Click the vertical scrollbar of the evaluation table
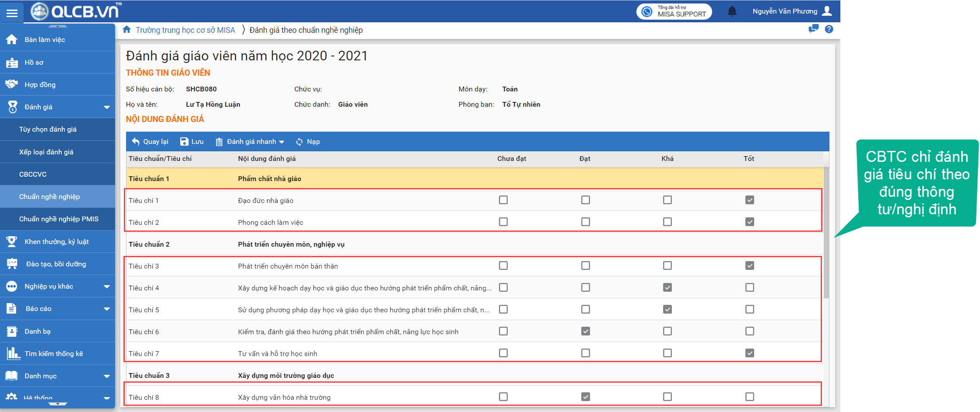Screen dimensions: 980x412 coord(826,232)
